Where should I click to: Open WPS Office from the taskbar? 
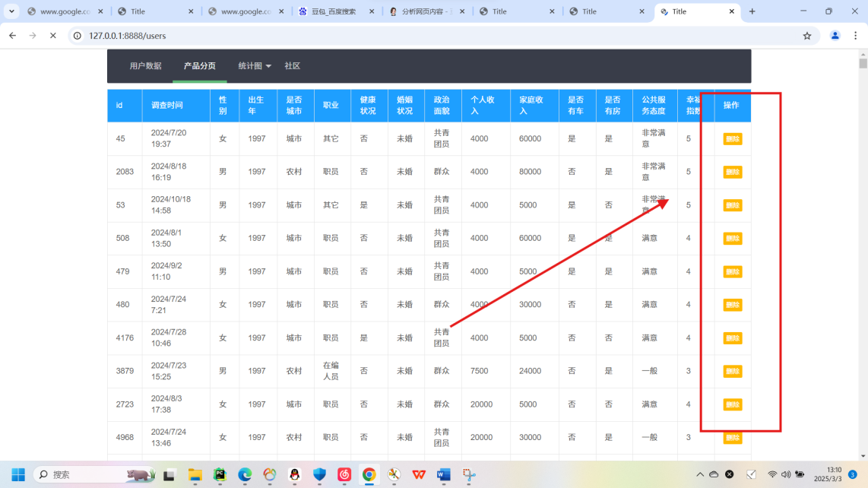pos(419,475)
